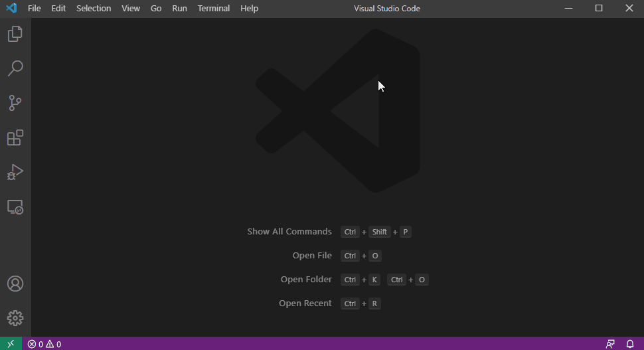Open the Extensions view icon
The height and width of the screenshot is (350, 644).
[15, 137]
